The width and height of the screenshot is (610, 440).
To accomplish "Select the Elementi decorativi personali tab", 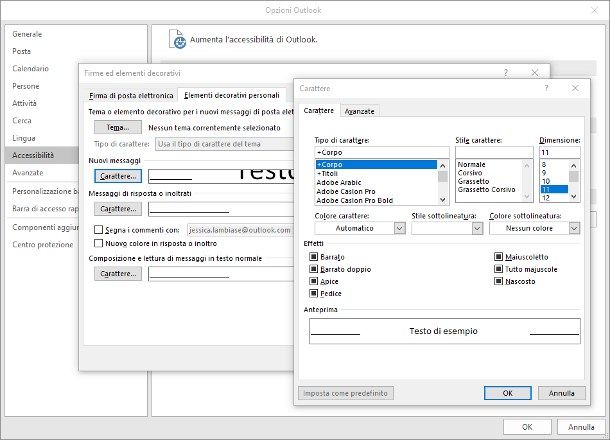I will click(231, 95).
